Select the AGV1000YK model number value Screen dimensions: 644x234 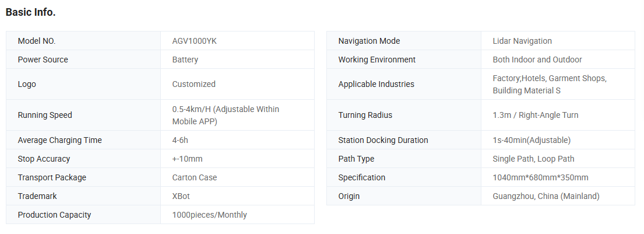(194, 41)
